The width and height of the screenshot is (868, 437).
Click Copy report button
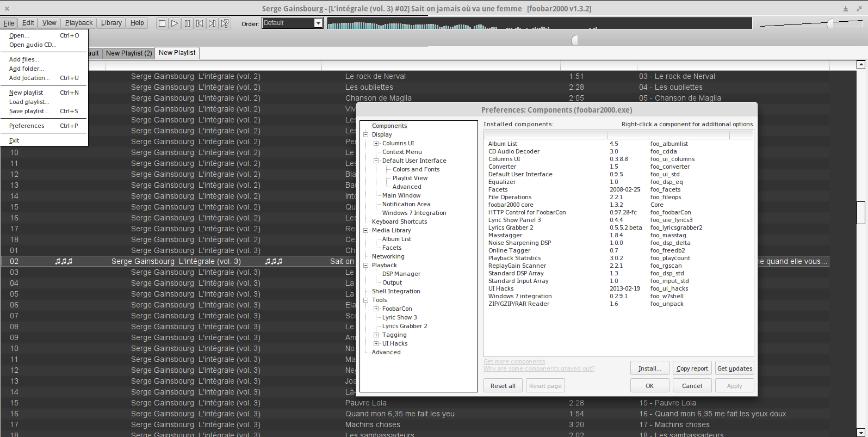click(x=692, y=368)
